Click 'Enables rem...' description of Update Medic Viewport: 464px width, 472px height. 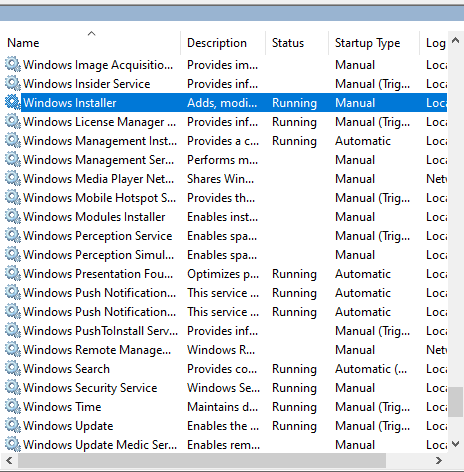[x=222, y=445]
